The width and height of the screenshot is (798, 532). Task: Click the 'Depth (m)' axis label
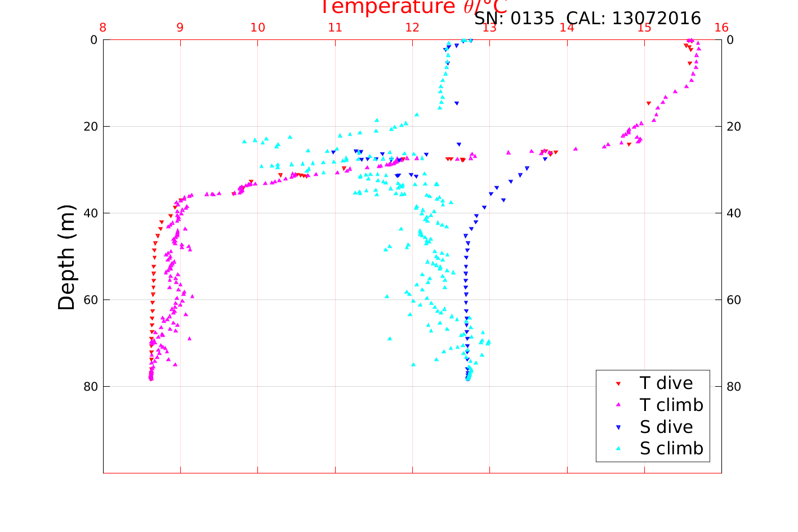pyautogui.click(x=66, y=257)
